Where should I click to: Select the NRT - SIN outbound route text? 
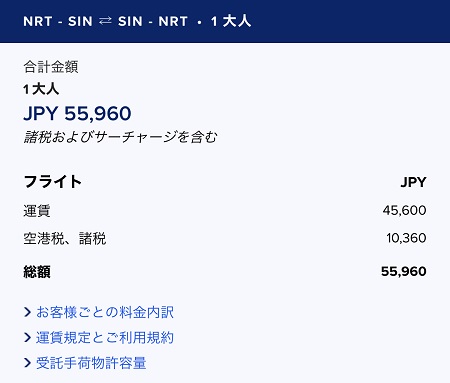click(58, 21)
